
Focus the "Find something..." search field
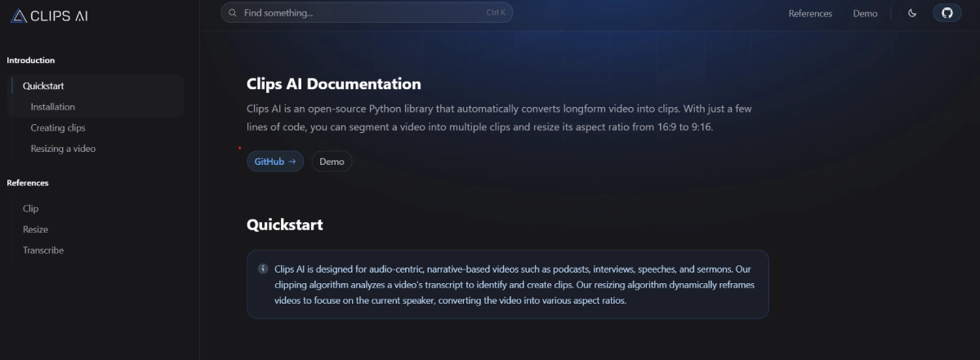coord(359,13)
